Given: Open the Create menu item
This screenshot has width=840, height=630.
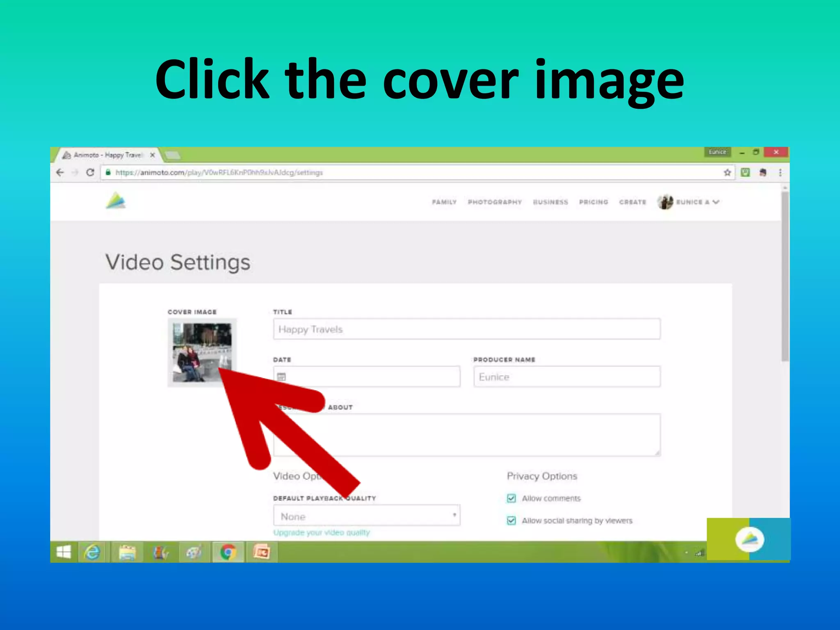Looking at the screenshot, I should (632, 202).
